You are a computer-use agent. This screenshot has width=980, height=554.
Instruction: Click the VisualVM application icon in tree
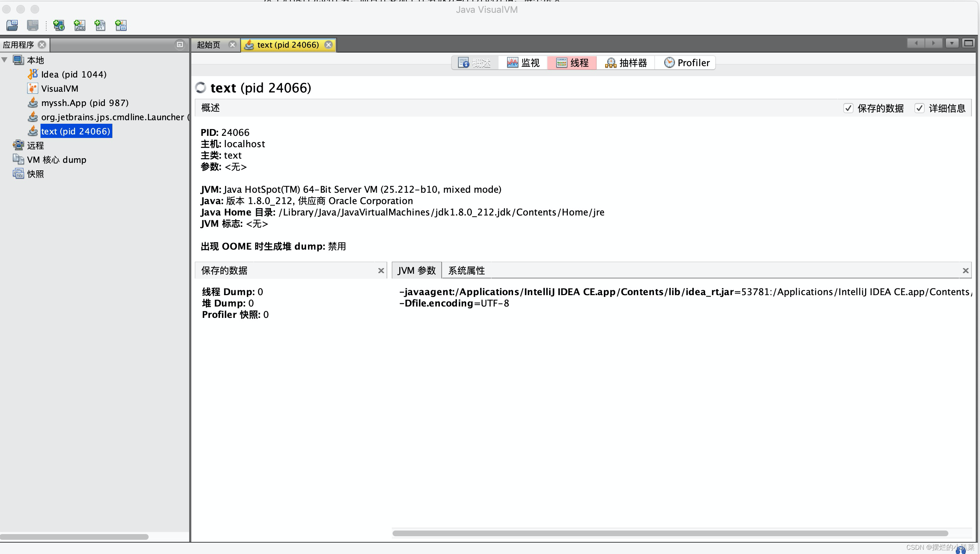coord(33,88)
